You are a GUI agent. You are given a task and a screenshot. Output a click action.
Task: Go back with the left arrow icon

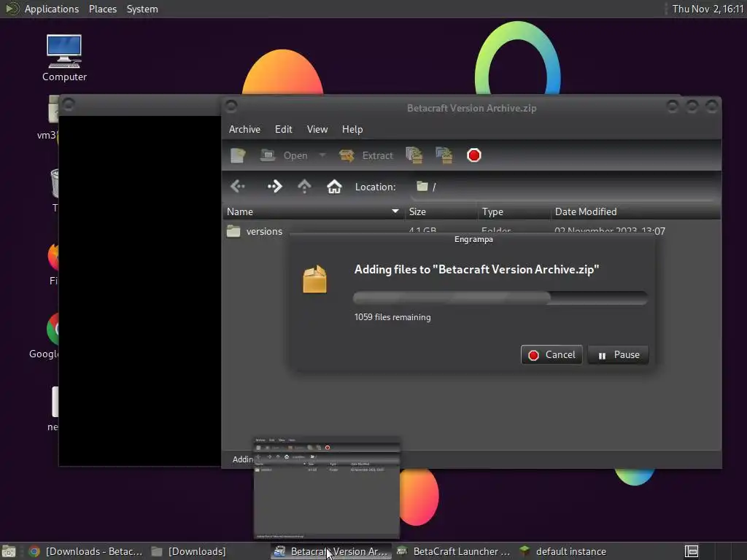pos(238,186)
